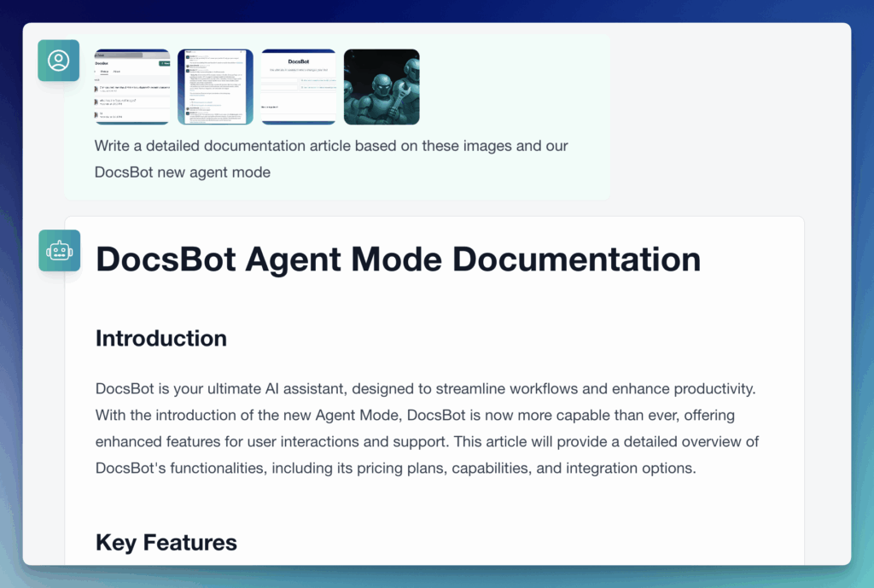This screenshot has width=874, height=588.
Task: Click the 'Introduction' section heading
Action: pyautogui.click(x=161, y=339)
